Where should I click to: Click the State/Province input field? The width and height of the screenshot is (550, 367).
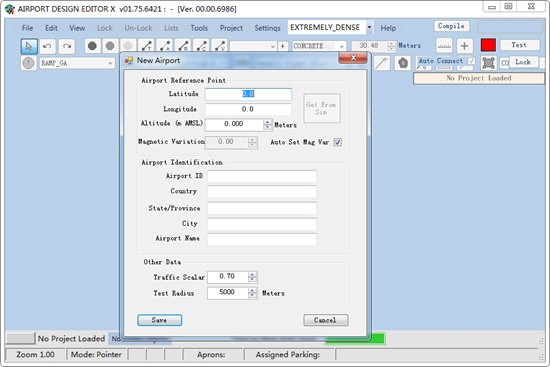(x=262, y=208)
